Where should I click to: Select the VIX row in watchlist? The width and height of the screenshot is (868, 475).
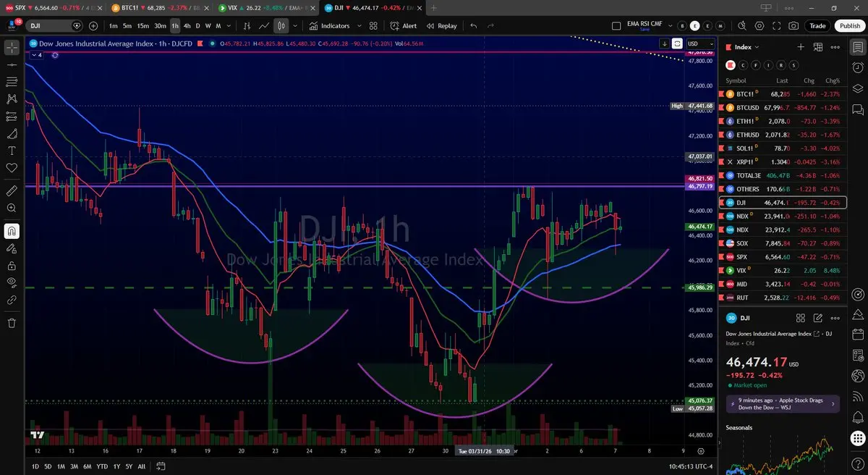[x=783, y=270]
